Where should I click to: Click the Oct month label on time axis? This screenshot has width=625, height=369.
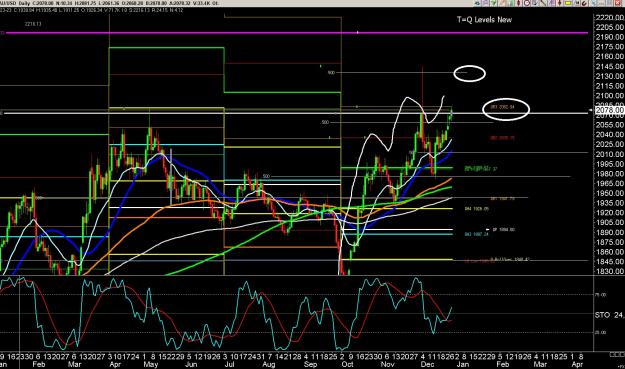[347, 364]
